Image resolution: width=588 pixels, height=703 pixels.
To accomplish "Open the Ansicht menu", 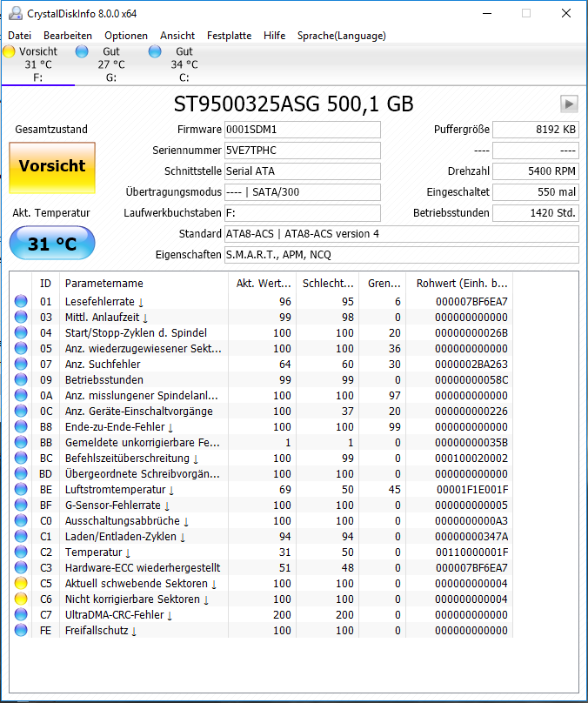I will coord(177,36).
